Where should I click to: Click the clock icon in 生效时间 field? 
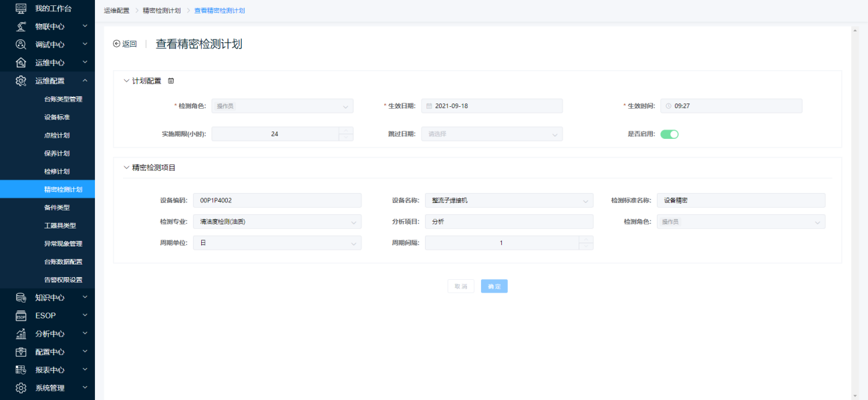pos(669,106)
